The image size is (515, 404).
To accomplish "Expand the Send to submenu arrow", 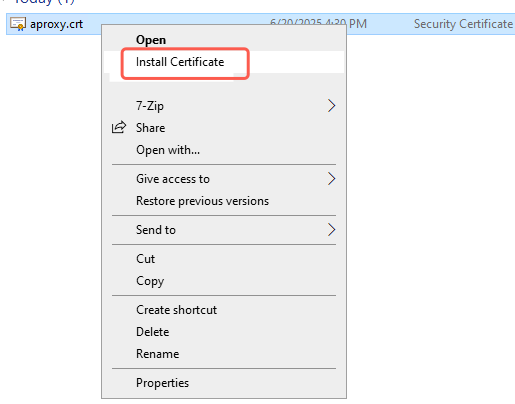I will pos(331,230).
